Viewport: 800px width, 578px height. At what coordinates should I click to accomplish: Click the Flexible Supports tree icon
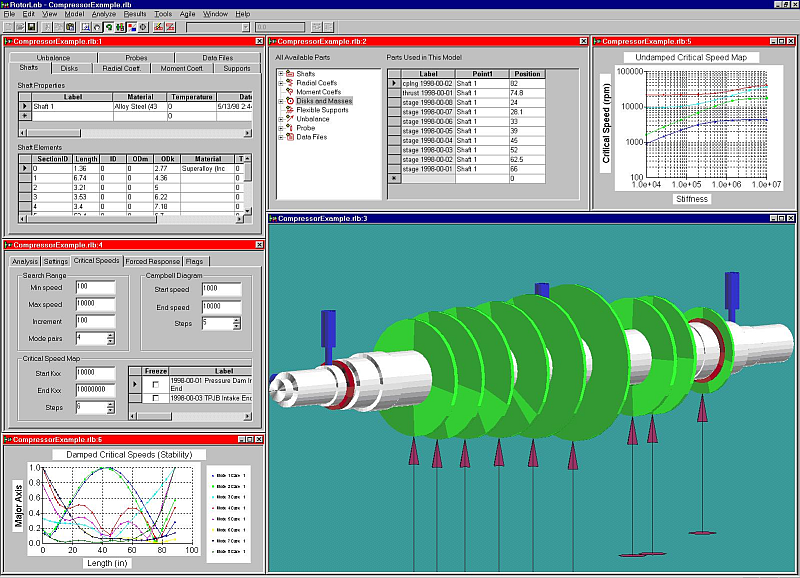pyautogui.click(x=290, y=110)
